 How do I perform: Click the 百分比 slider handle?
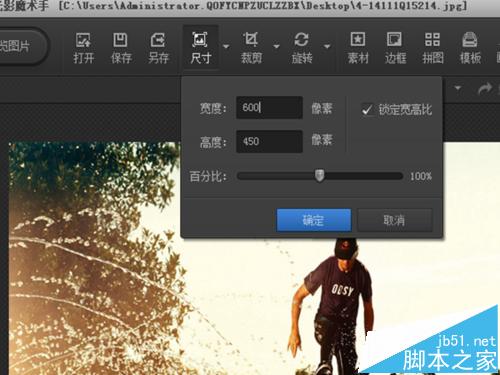click(x=320, y=175)
